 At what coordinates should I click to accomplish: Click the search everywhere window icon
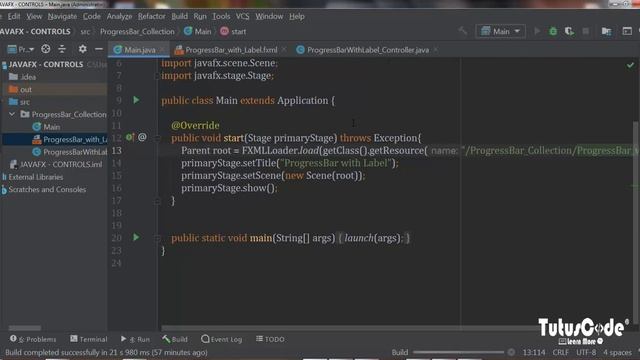(x=627, y=31)
